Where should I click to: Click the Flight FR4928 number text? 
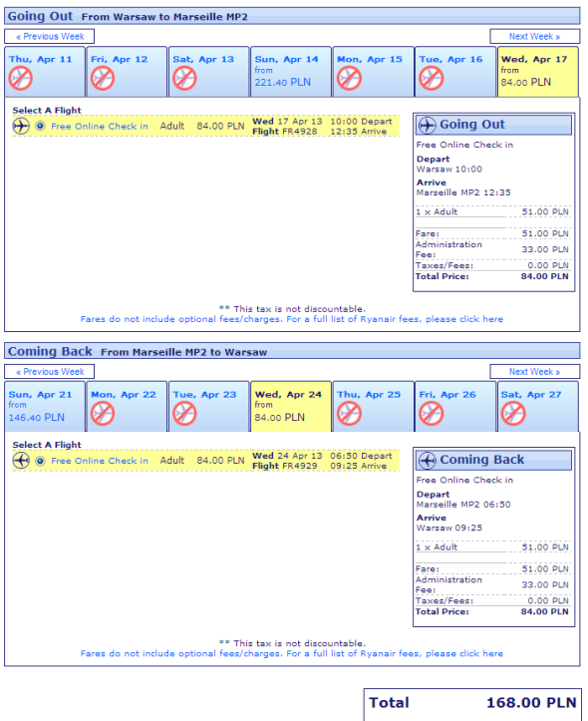285,132
